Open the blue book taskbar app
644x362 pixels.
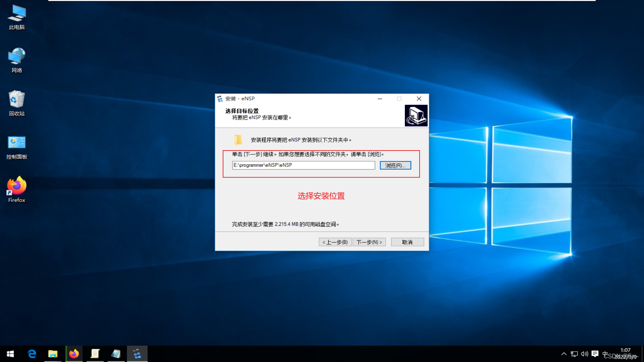pos(116,354)
